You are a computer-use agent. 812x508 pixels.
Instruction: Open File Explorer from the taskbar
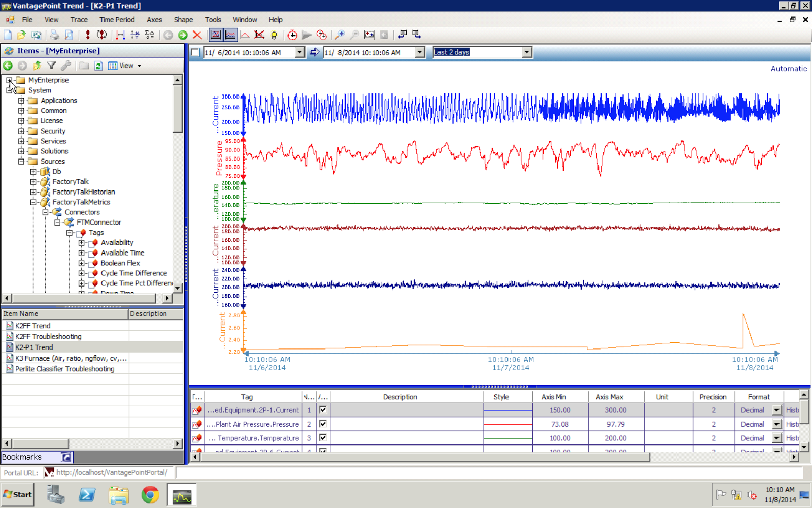coord(118,495)
